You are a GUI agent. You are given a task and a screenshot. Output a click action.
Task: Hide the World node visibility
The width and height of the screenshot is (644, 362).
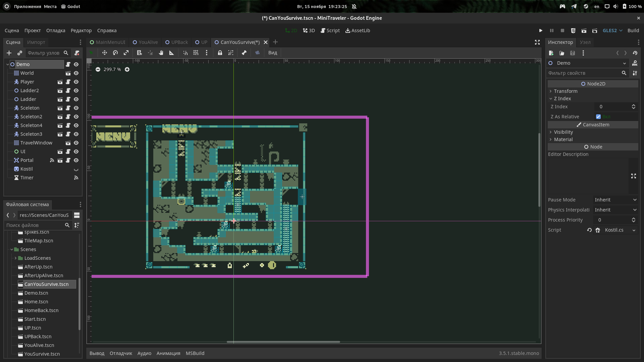pos(76,73)
